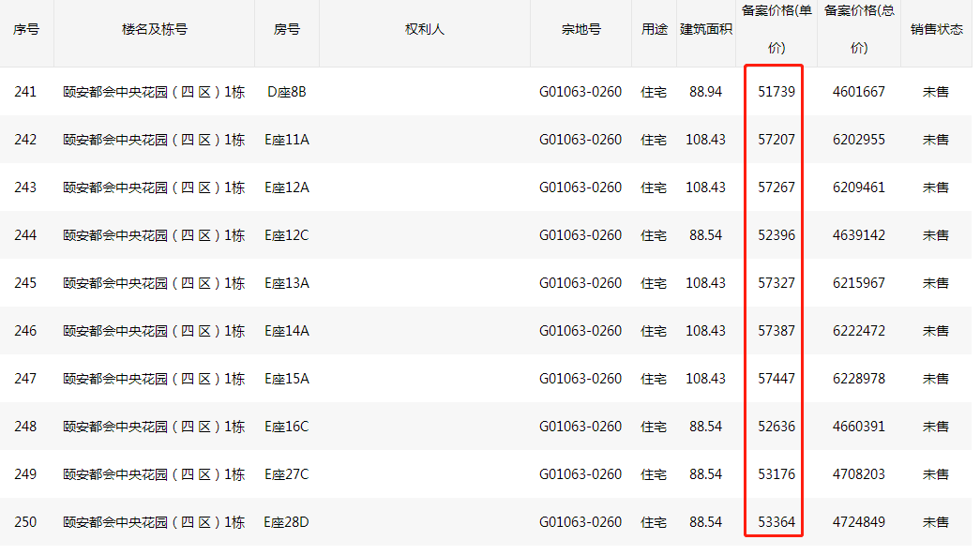Select total price 4724849

[x=859, y=522]
